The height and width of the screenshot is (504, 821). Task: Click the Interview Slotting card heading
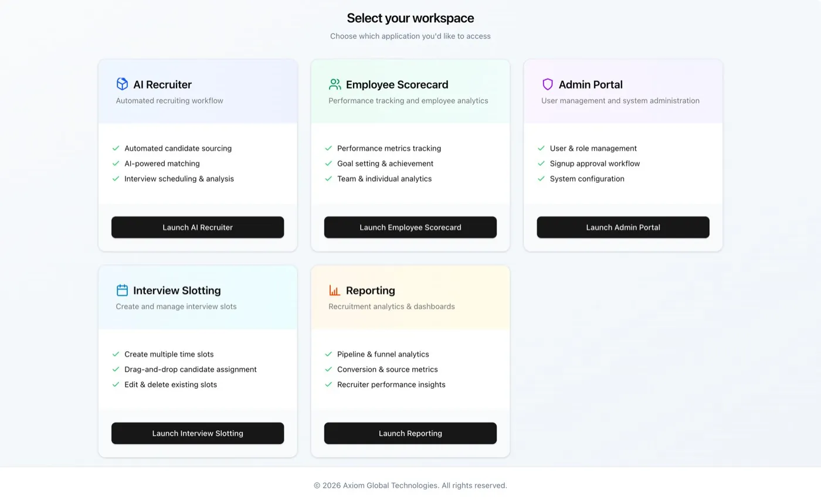click(177, 291)
